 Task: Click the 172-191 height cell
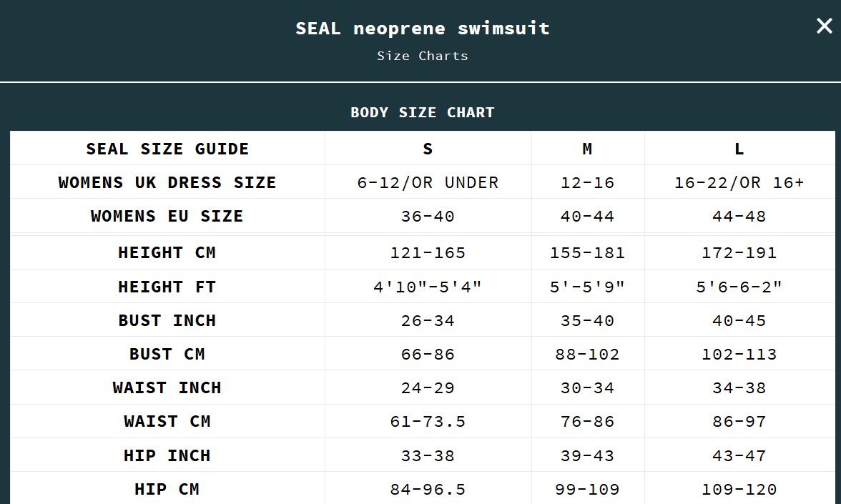tap(739, 252)
